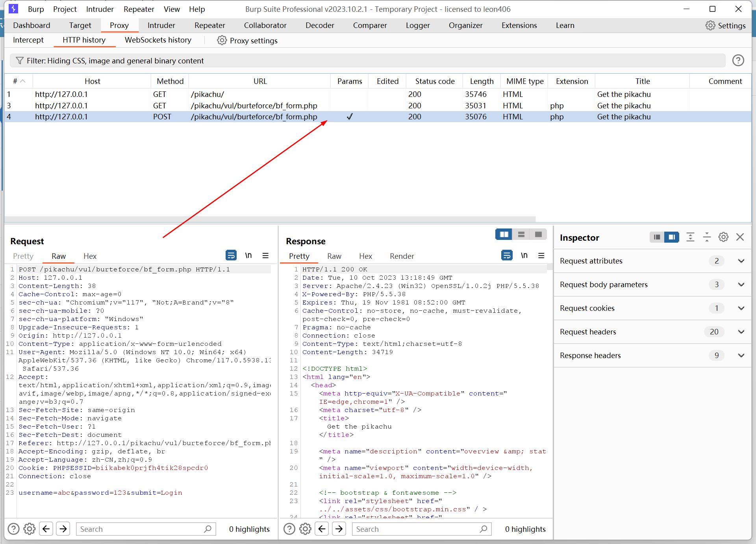Screen dimensions: 756x544
Task: Expand Response headers section
Action: pos(741,355)
